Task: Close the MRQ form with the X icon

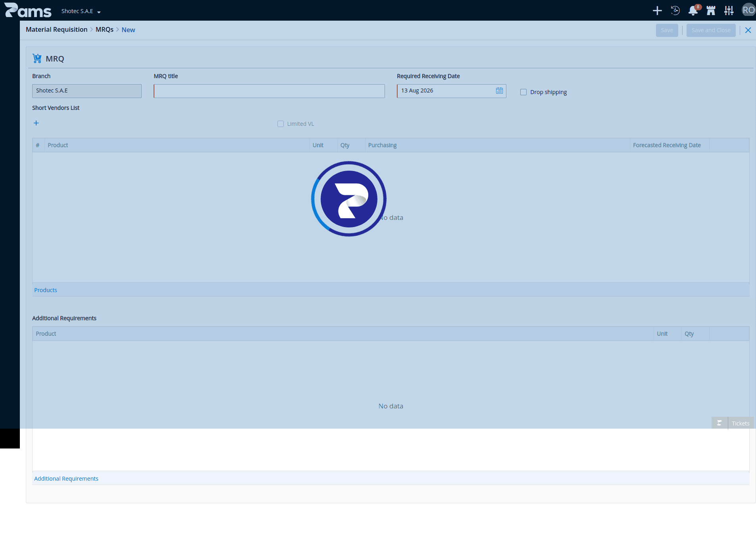Action: coord(748,30)
